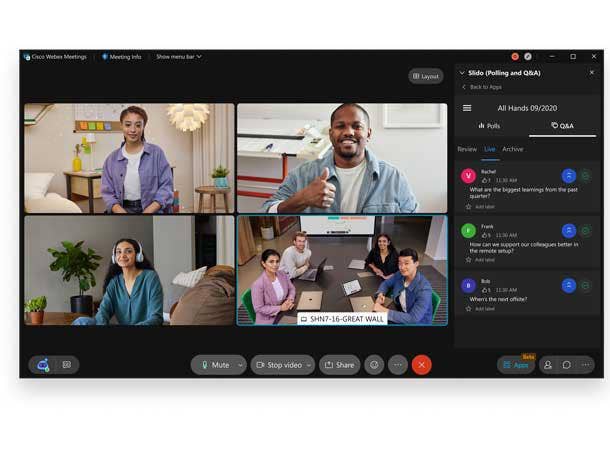Mute the microphone

click(x=214, y=365)
